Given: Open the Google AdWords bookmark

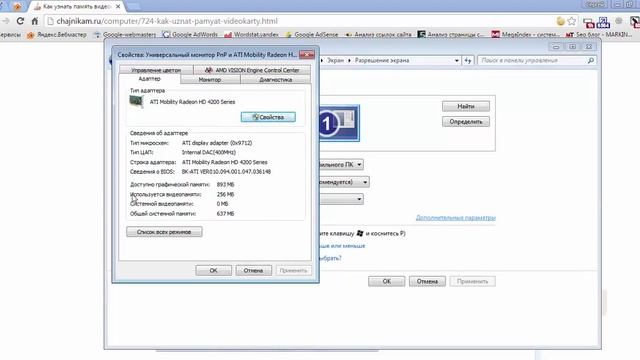Looking at the screenshot, I should point(190,35).
